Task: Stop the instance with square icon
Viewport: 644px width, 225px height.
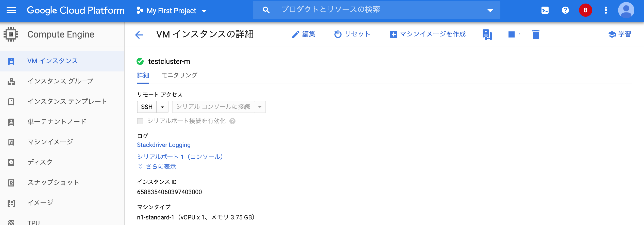Action: click(512, 34)
